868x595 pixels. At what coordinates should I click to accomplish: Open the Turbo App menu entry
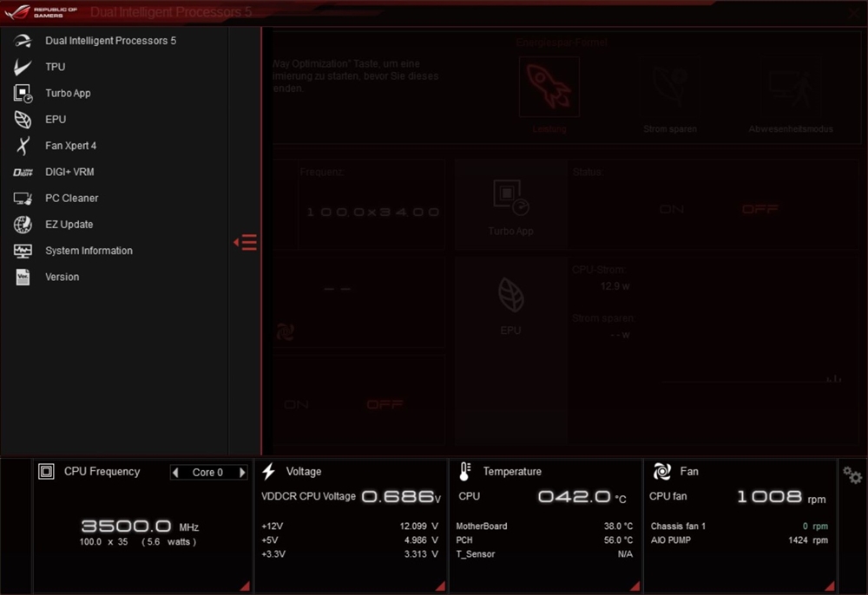click(68, 93)
